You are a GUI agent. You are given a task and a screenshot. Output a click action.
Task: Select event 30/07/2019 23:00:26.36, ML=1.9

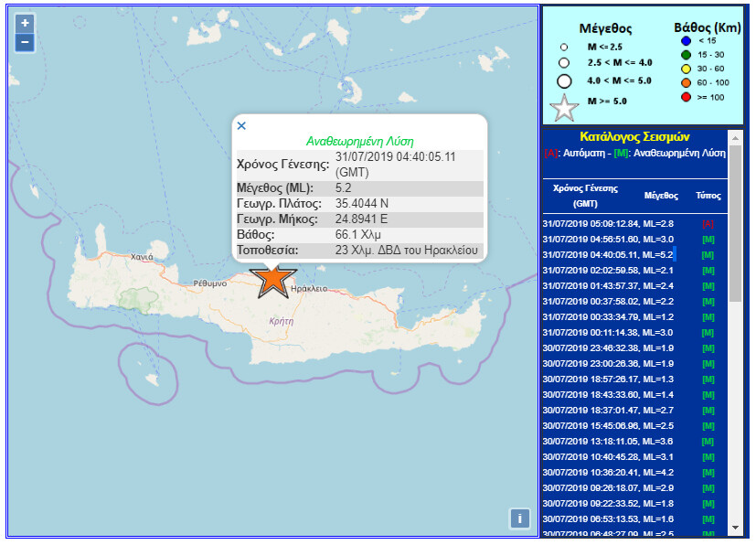point(608,364)
